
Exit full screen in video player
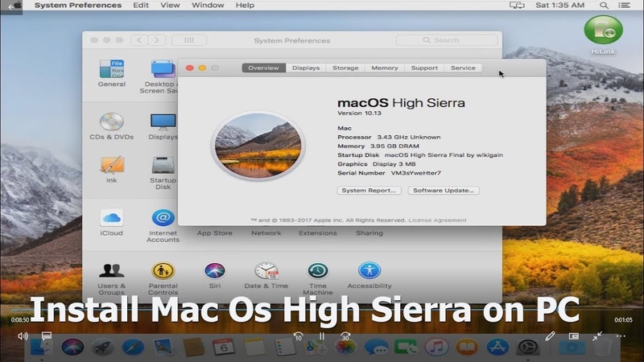(597, 336)
